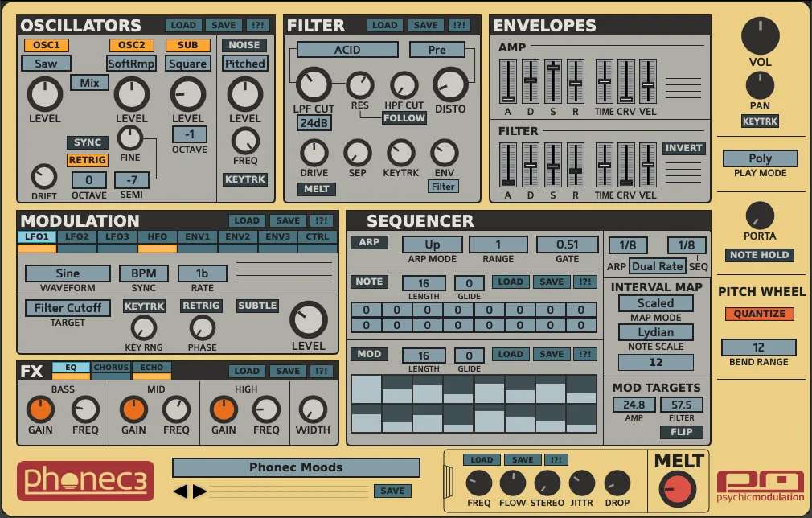The image size is (812, 518).
Task: Open the LFO Sine waveform selector
Action: tap(68, 273)
